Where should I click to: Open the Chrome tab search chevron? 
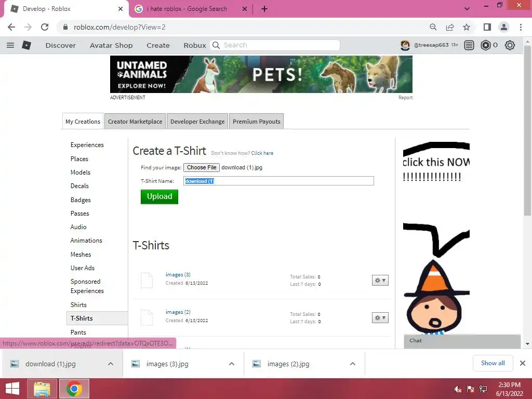coord(467,9)
